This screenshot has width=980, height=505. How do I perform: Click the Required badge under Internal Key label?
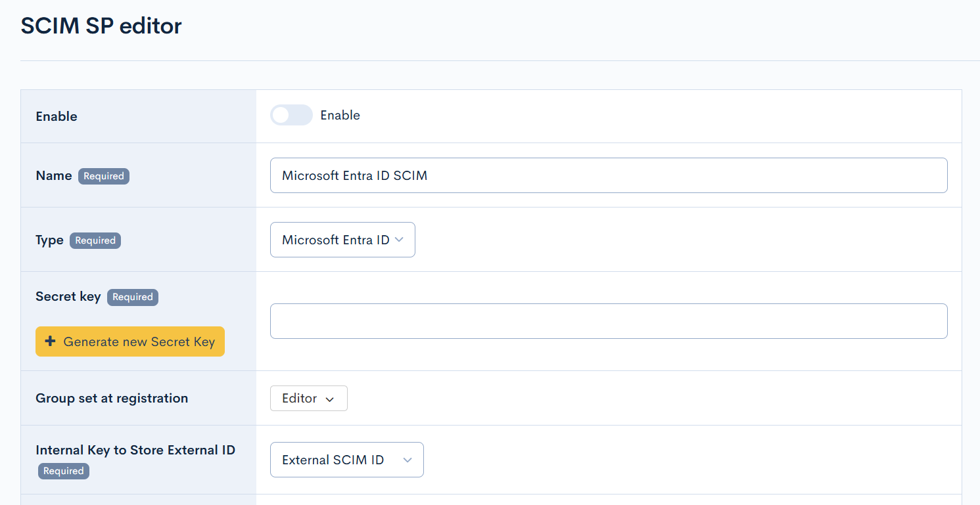pyautogui.click(x=64, y=471)
